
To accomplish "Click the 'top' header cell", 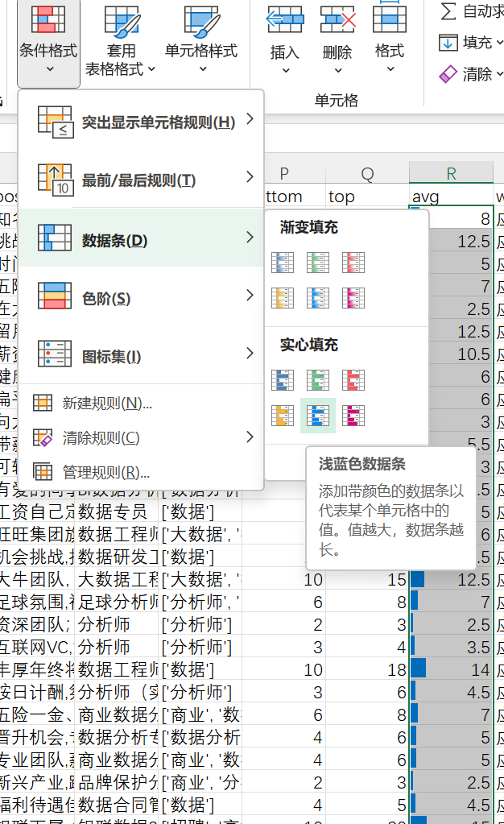I will click(367, 197).
